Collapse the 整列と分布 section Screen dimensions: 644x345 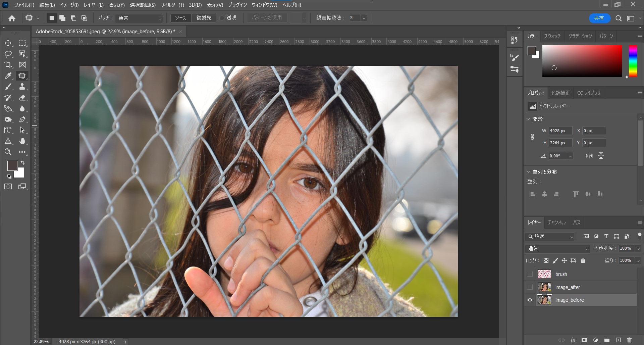529,171
